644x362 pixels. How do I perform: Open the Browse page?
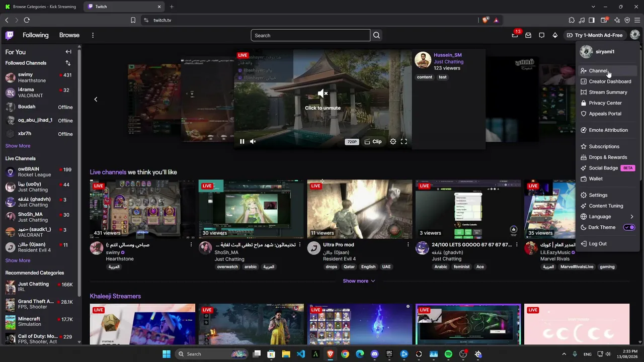[x=69, y=35]
